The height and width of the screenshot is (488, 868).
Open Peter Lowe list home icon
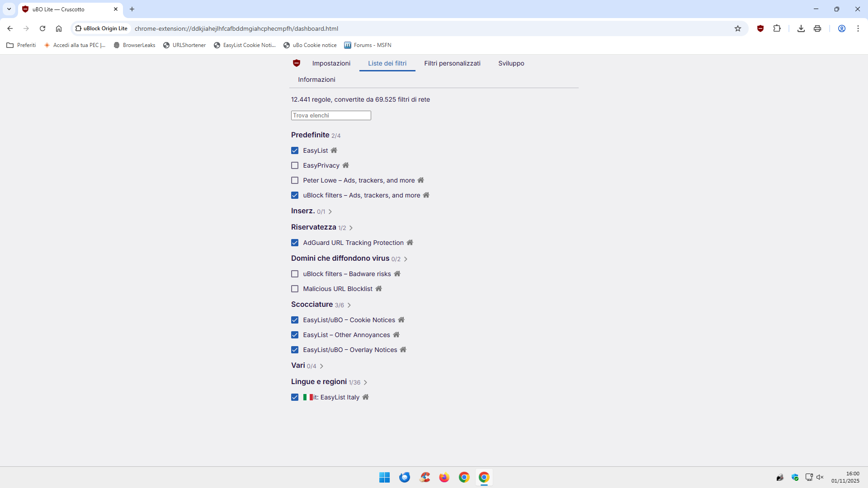421,180
